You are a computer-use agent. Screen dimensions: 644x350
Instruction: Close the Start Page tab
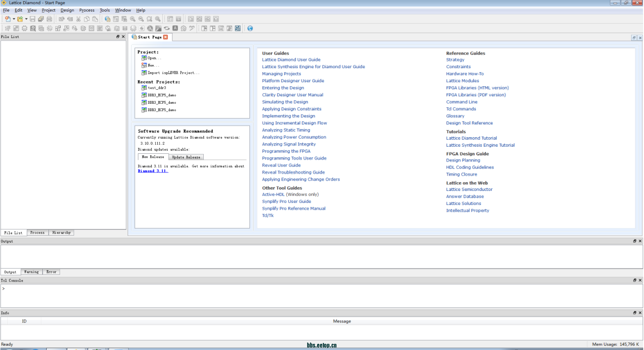tap(166, 37)
